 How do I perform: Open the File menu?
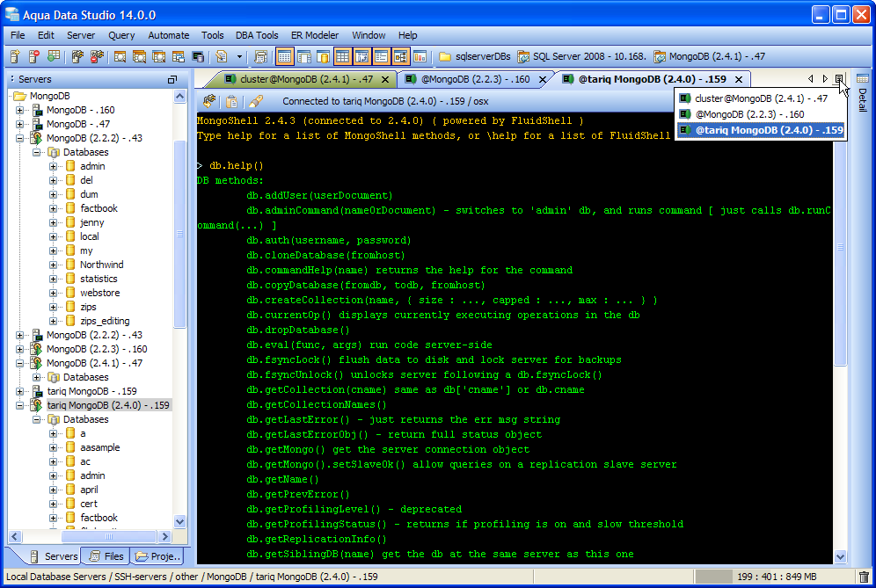(x=18, y=35)
